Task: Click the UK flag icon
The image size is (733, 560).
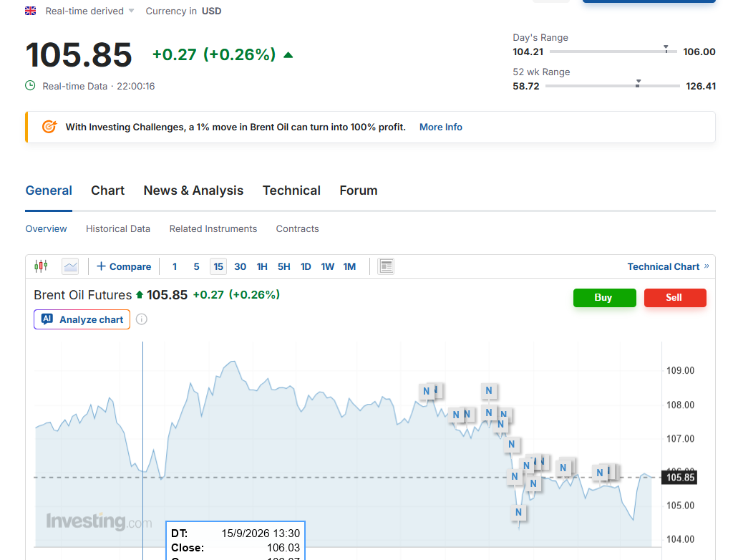Action: [30, 11]
